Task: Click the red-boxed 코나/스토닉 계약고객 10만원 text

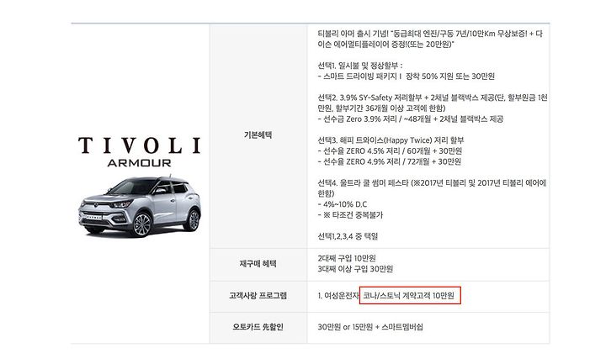Action: pyautogui.click(x=410, y=296)
